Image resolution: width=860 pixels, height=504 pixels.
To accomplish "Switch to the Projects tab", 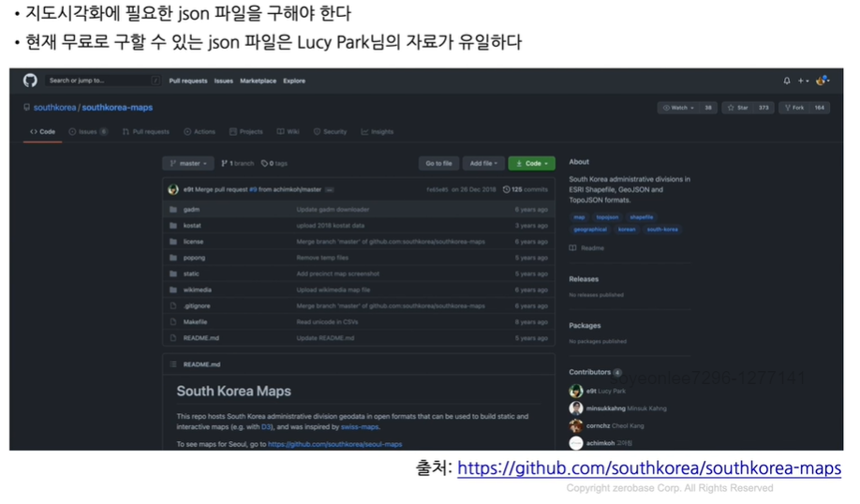I will pos(245,132).
